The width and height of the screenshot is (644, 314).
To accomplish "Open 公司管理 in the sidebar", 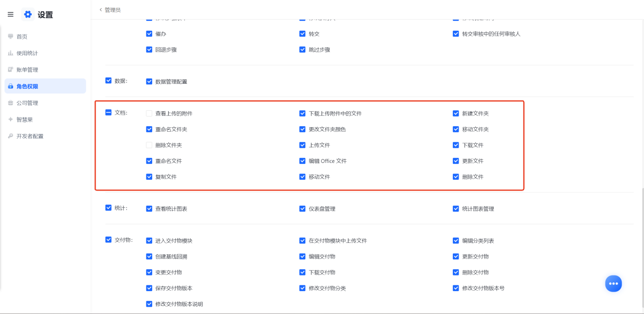I will pyautogui.click(x=45, y=103).
